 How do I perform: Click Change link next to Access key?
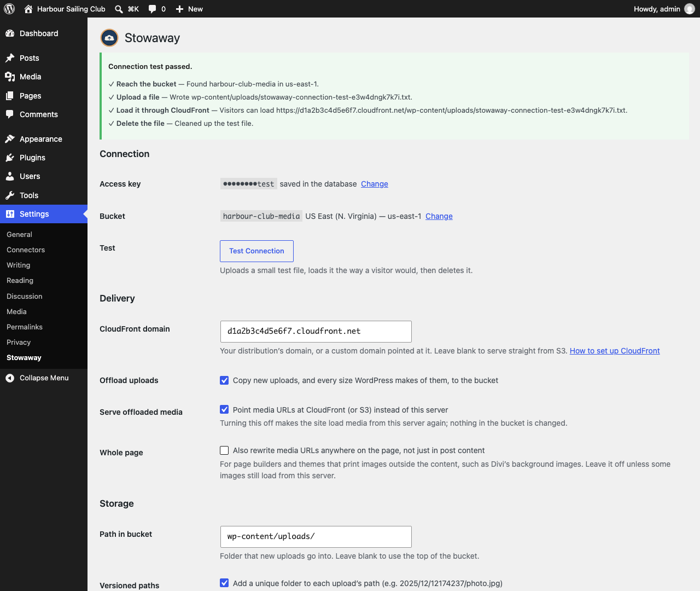click(375, 184)
